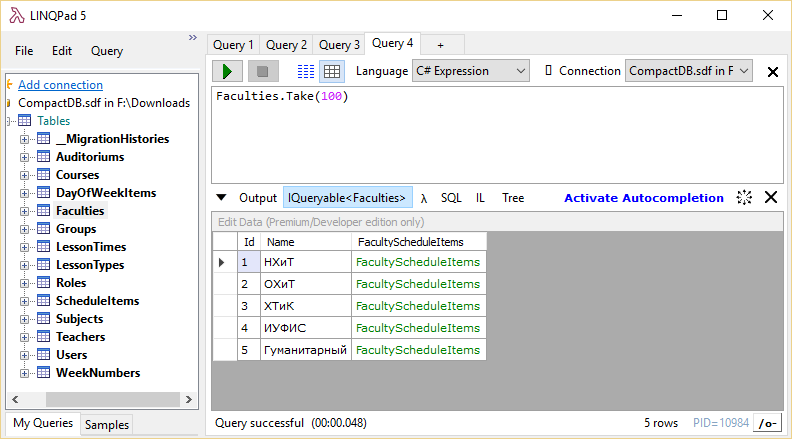Select the Teachers table in tree

point(80,337)
